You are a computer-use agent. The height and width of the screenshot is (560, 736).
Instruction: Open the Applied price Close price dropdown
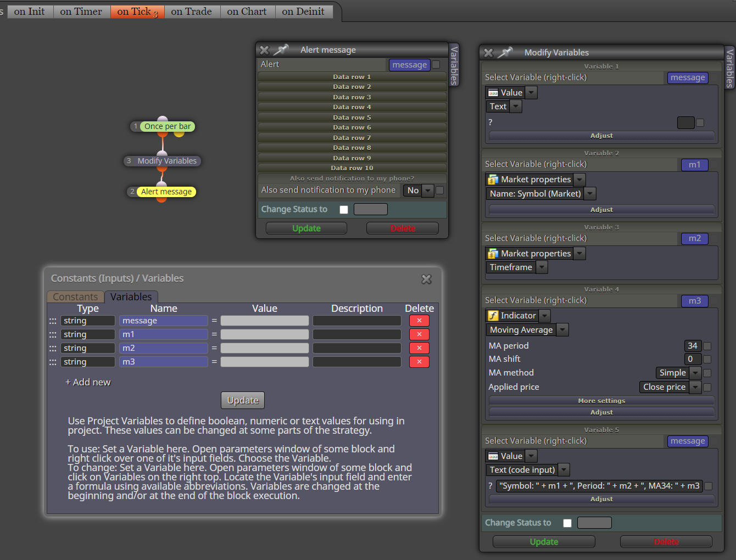[x=695, y=387]
